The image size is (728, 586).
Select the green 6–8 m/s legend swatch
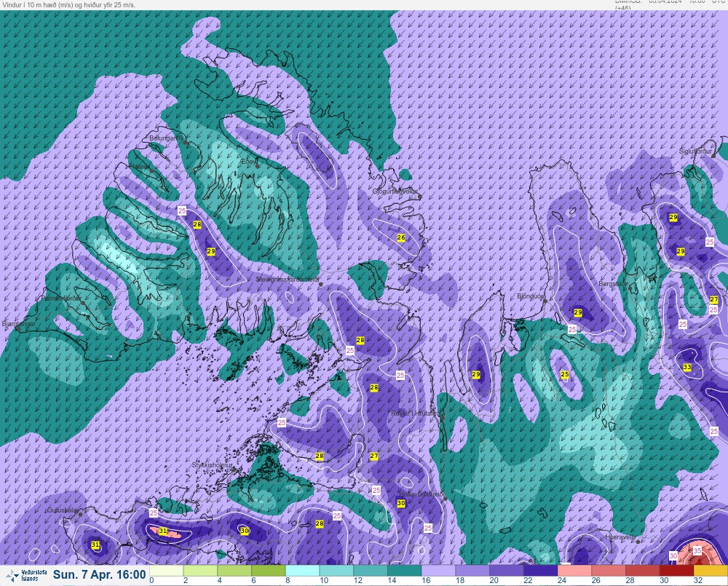pyautogui.click(x=269, y=570)
